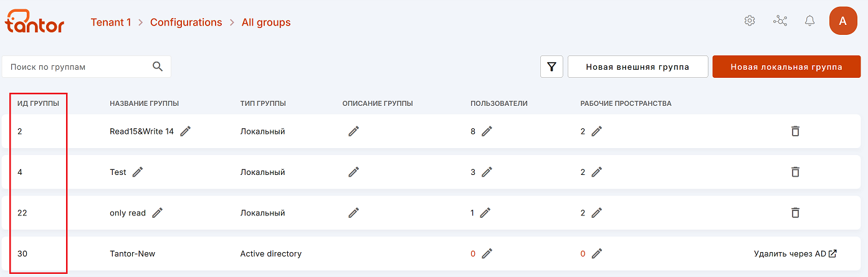Image resolution: width=868 pixels, height=277 pixels.
Task: Edit description of only read group
Action: point(353,213)
